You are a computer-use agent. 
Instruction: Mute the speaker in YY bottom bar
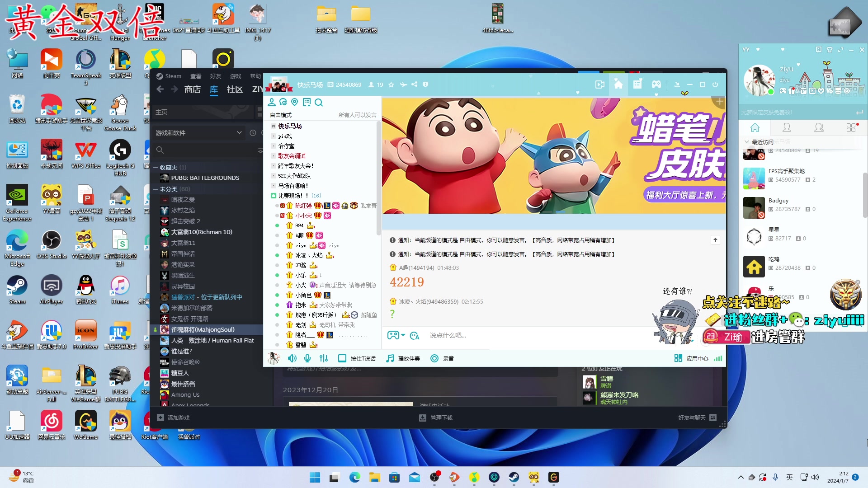(x=292, y=358)
